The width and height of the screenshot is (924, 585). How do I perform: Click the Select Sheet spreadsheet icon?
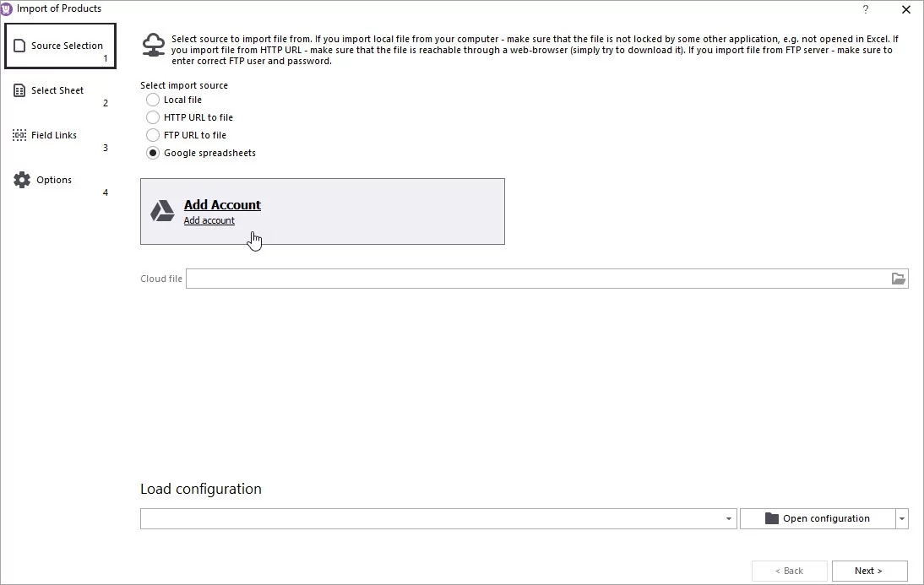[20, 89]
